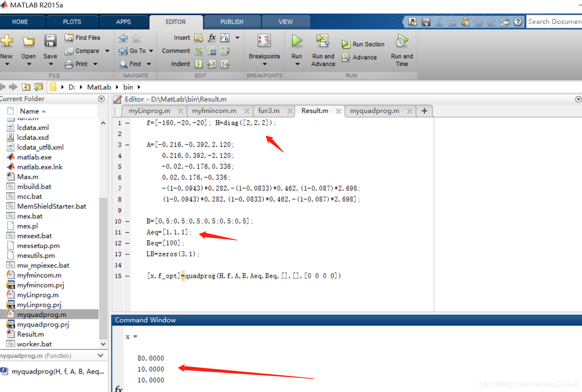Switch to myfmincom.m editor tab
The image size is (582, 392).
coord(214,111)
